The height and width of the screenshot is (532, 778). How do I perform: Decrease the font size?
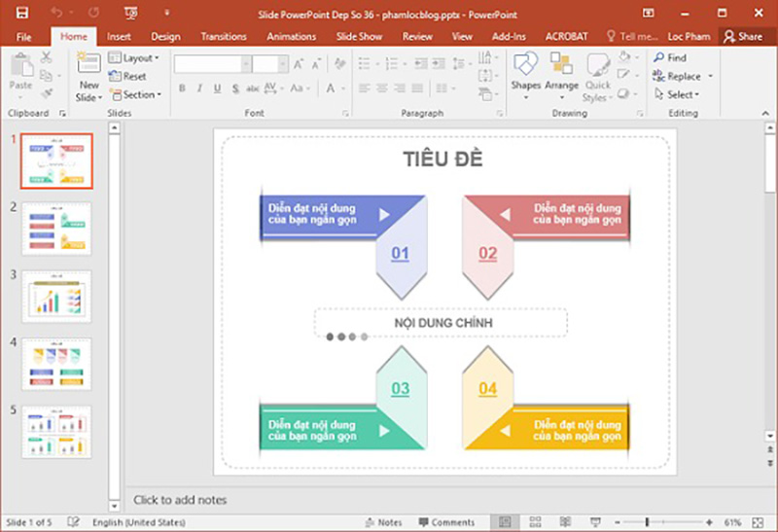point(316,64)
